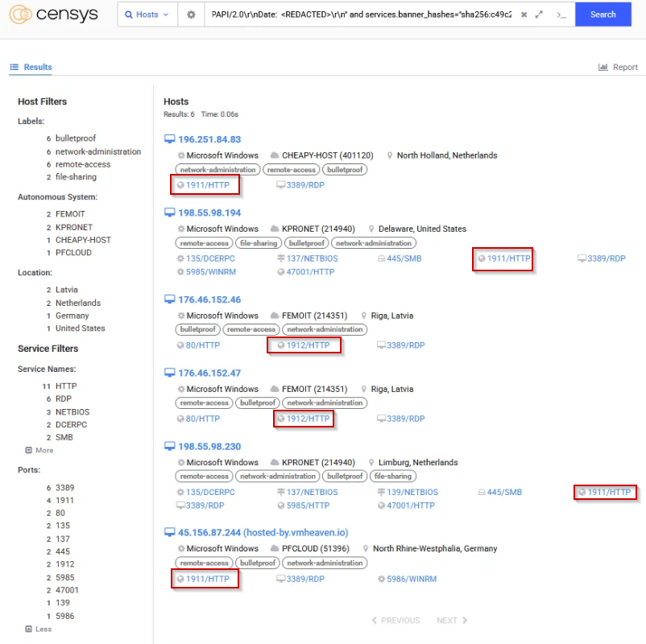Open host 176.46.152.46
The height and width of the screenshot is (644, 646).
click(x=209, y=299)
